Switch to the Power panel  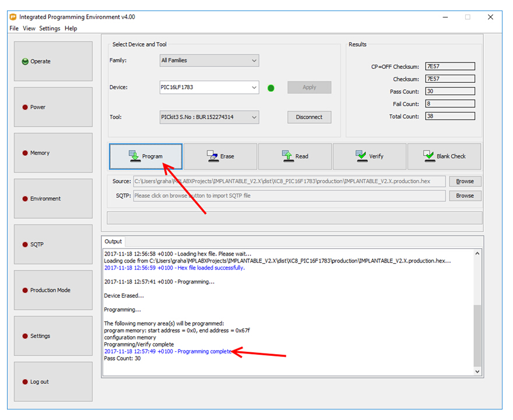click(53, 107)
